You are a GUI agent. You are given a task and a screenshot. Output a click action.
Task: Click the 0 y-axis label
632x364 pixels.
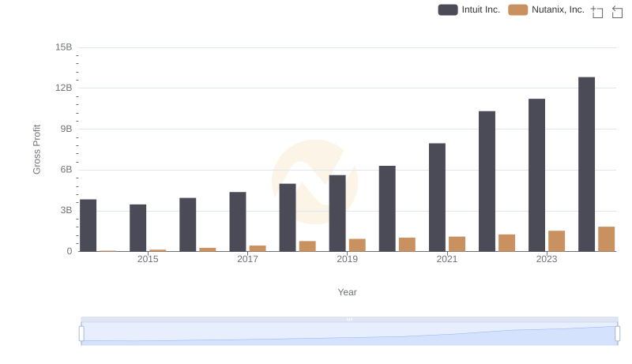click(x=70, y=251)
